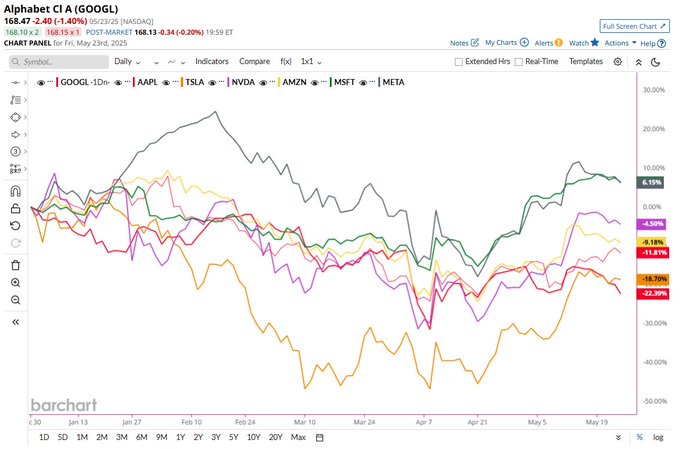Open chart settings gear icon
Image resolution: width=680 pixels, height=449 pixels.
(618, 62)
